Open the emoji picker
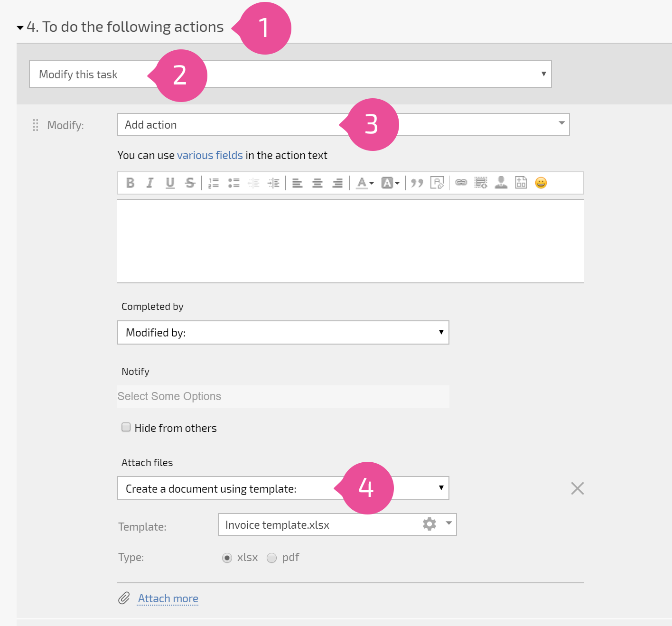Image resolution: width=672 pixels, height=626 pixels. pos(541,183)
